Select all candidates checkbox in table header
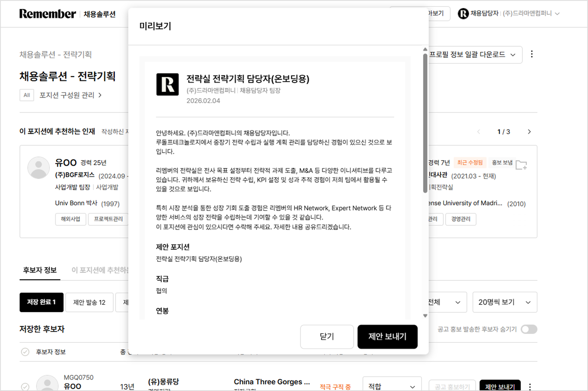The height and width of the screenshot is (391, 588). 25,352
